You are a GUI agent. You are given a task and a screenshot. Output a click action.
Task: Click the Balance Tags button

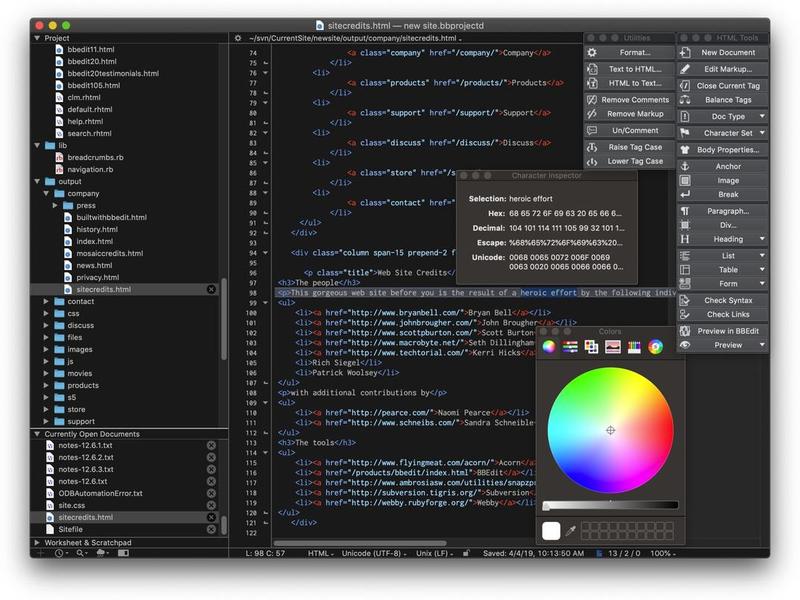(x=722, y=100)
